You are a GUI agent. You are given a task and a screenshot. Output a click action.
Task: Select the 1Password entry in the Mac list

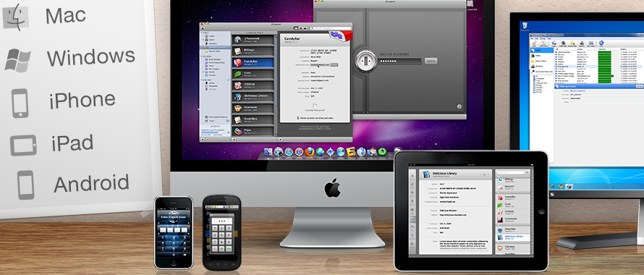[253, 40]
